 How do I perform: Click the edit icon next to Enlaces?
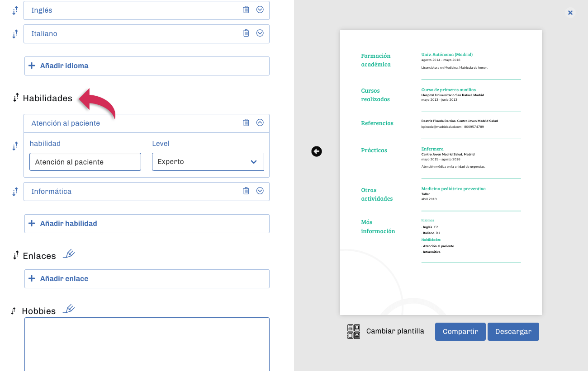[x=69, y=254]
